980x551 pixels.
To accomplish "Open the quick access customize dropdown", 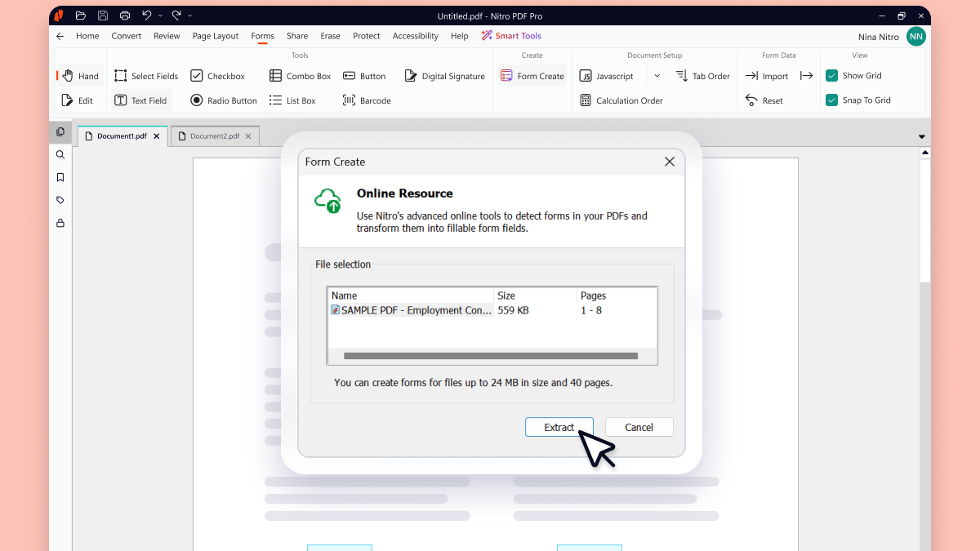I will pos(190,16).
